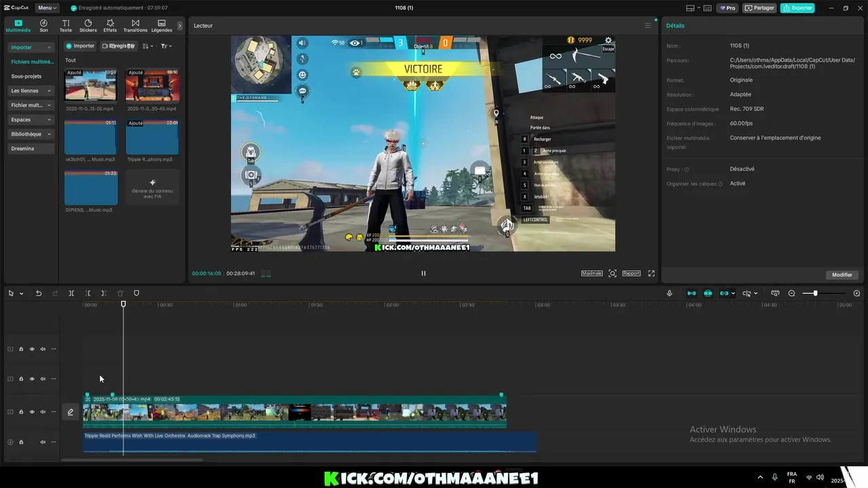Click the Importer button with plus icon
868x488 pixels.
[x=80, y=46]
